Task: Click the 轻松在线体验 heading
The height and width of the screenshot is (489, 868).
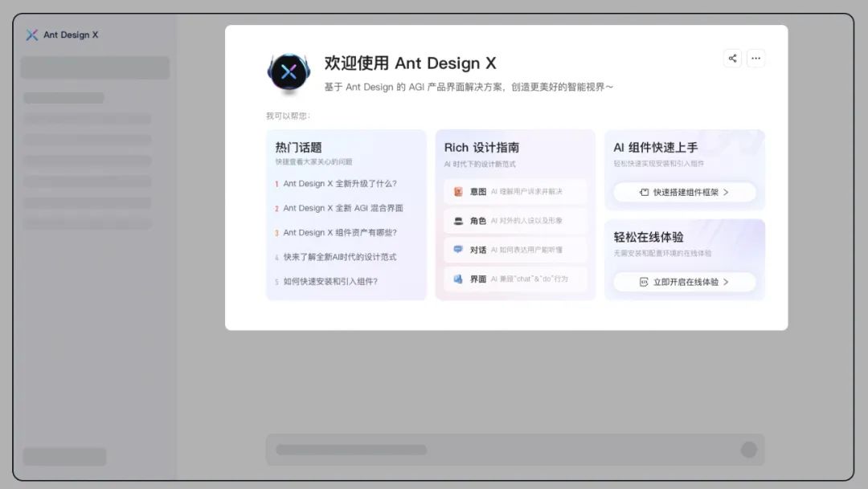Action: [x=649, y=238]
